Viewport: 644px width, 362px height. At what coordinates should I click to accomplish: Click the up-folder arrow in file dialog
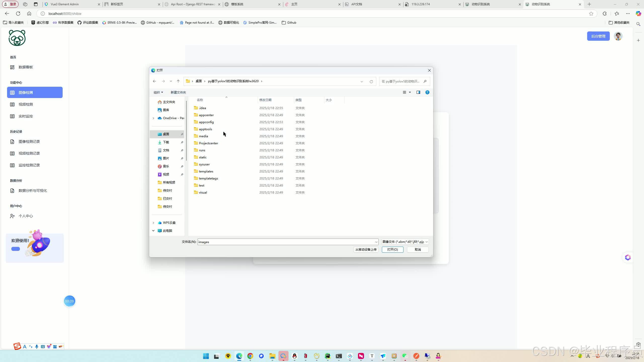(178, 81)
